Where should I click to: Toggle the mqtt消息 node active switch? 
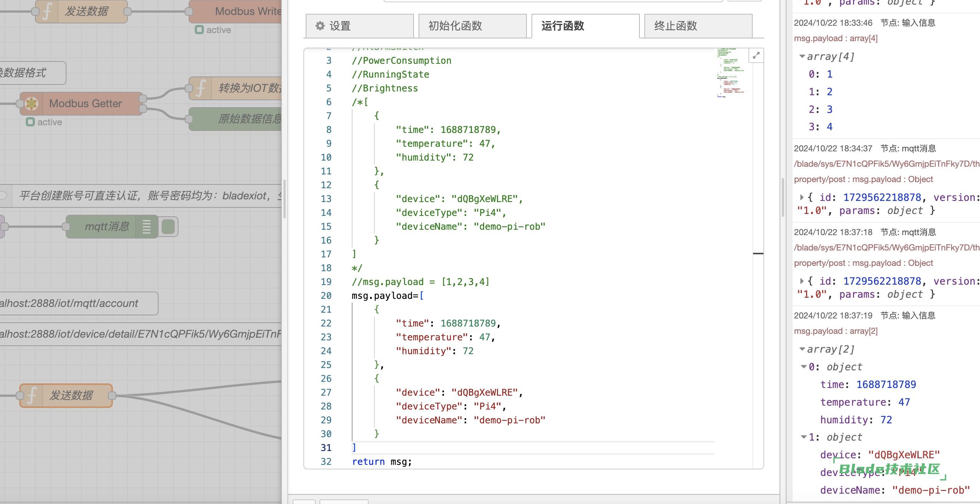coord(167,227)
